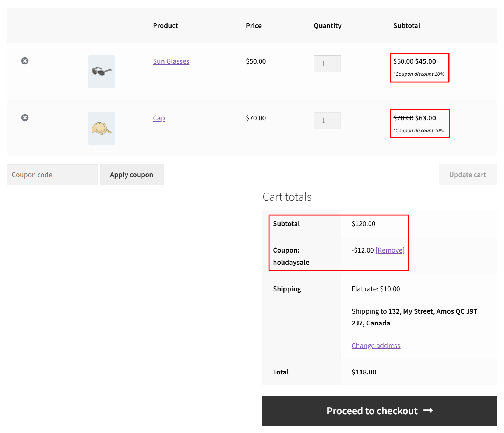Select the Sun Glasses discounted subtotal $45.00
504x433 pixels.
(x=425, y=61)
